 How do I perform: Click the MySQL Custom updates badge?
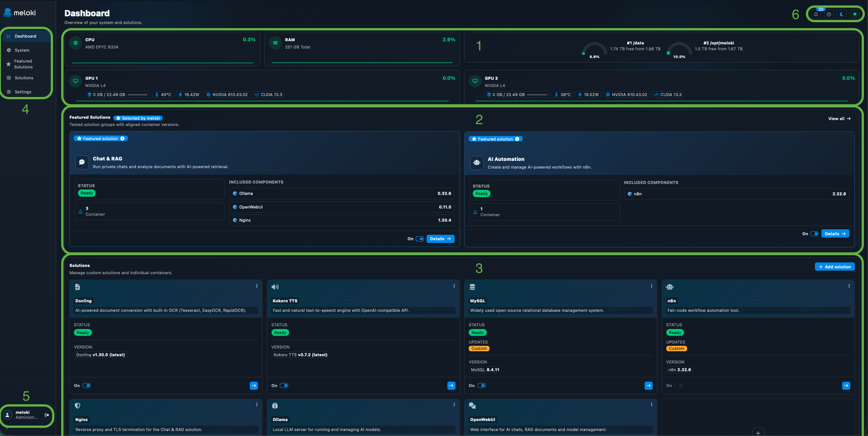coord(479,349)
